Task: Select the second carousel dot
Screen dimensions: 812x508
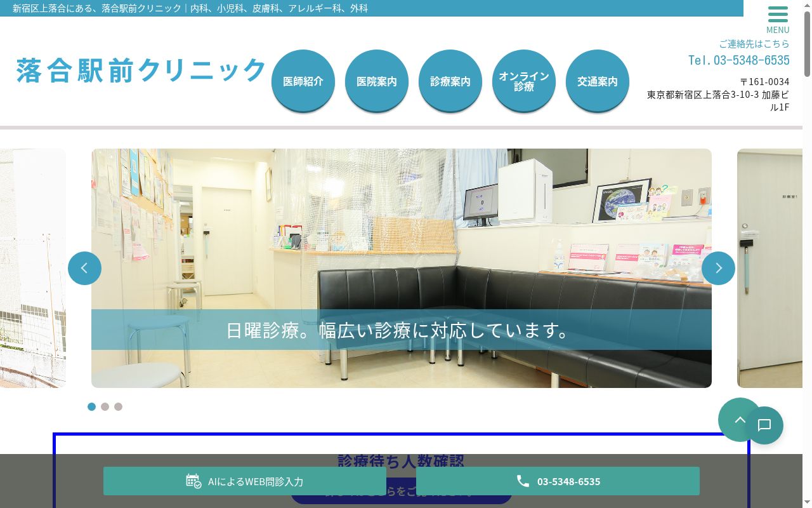Action: (x=105, y=406)
